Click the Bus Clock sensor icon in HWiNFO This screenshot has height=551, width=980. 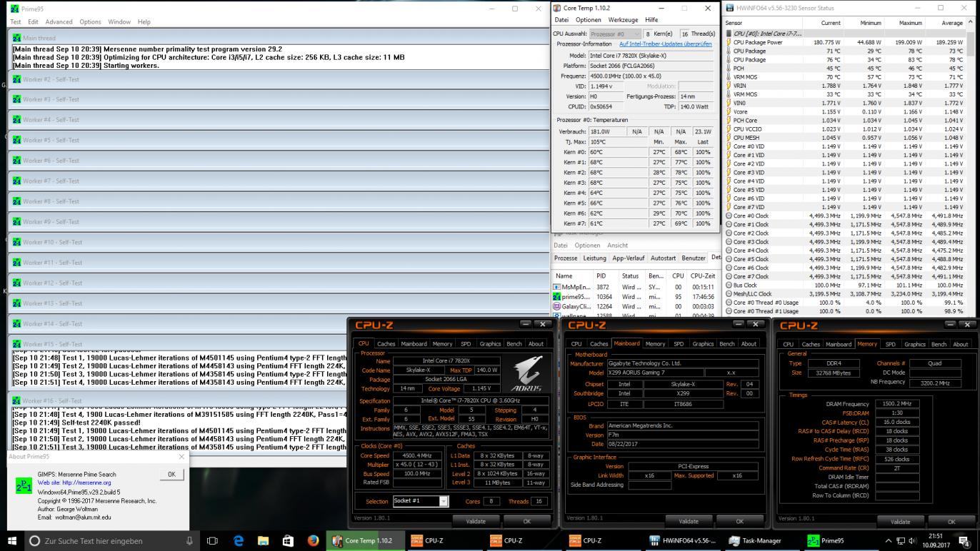click(729, 285)
